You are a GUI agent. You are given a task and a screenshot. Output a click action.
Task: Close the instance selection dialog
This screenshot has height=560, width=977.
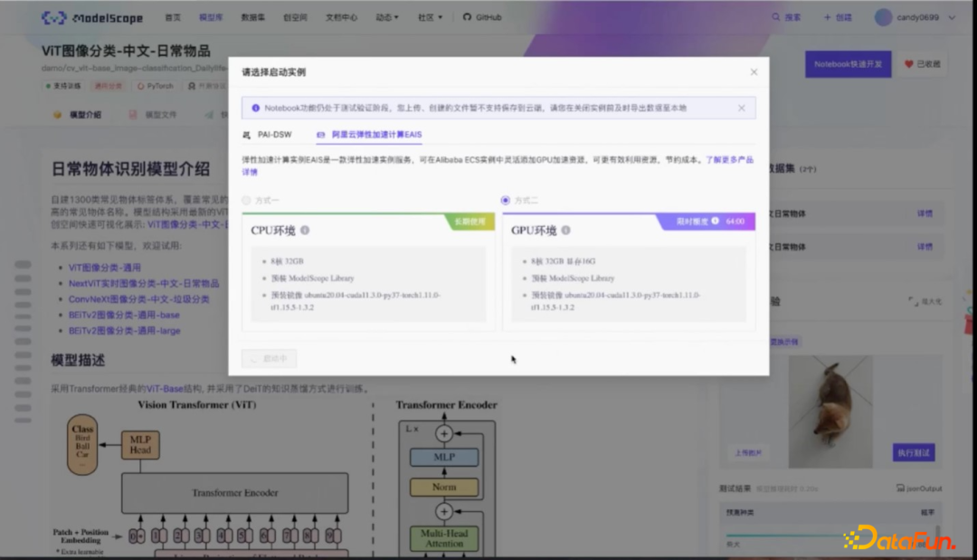pos(754,72)
